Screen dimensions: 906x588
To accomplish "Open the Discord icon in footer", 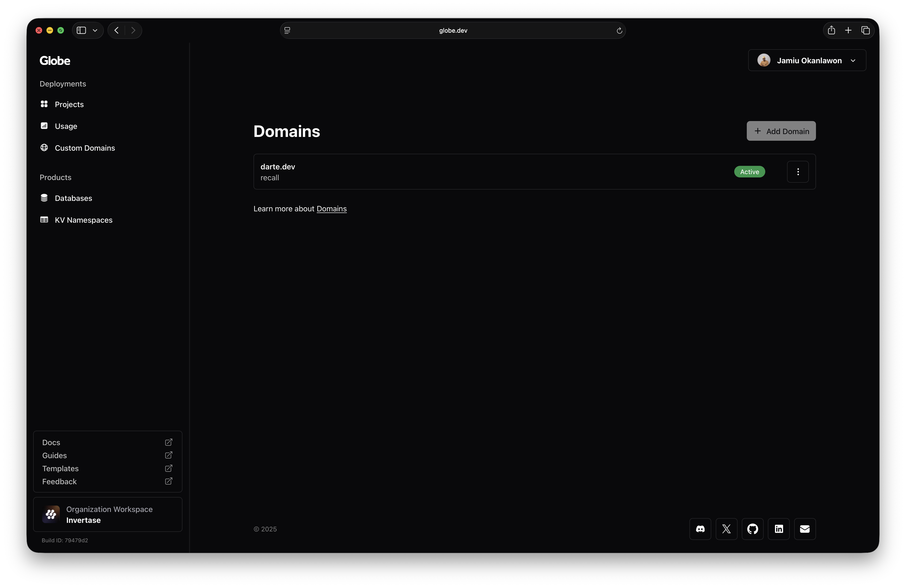I will coord(700,529).
